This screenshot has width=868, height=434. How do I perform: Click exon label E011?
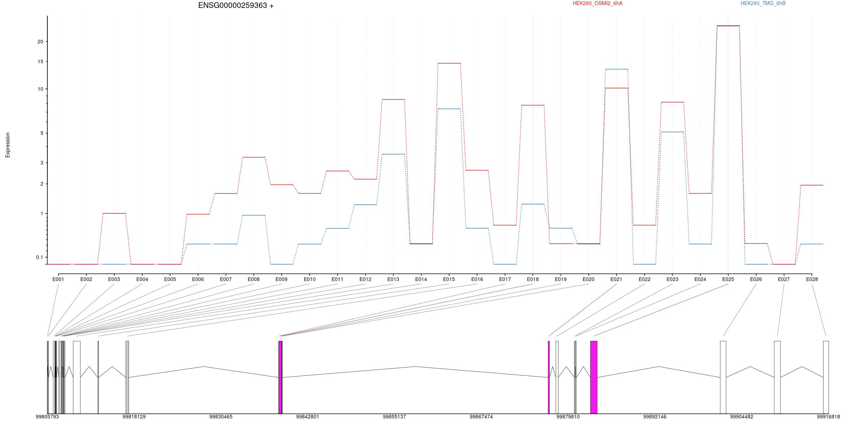(337, 279)
